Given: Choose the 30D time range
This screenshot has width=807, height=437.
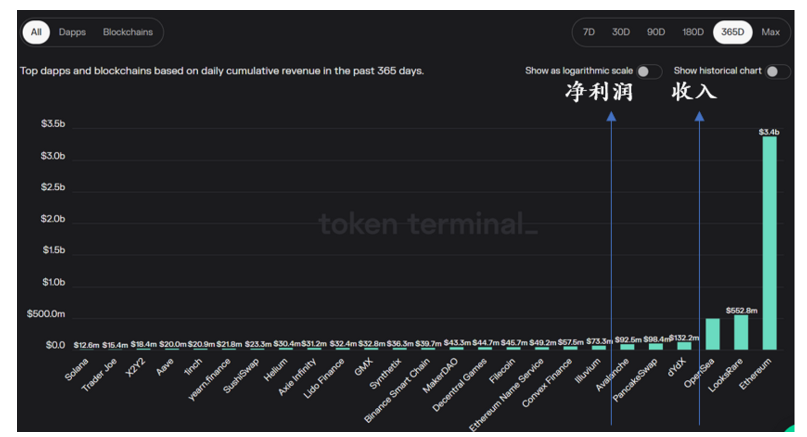Looking at the screenshot, I should coord(621,32).
